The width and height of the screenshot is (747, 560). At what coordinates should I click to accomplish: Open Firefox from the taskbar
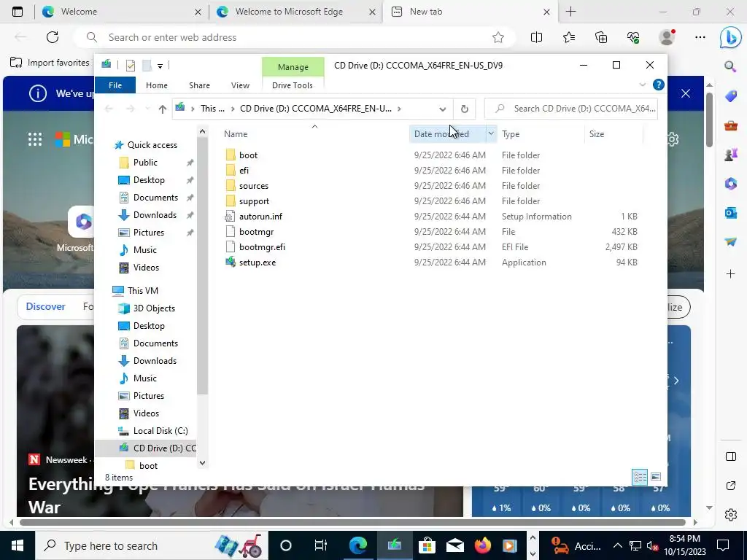tap(482, 545)
